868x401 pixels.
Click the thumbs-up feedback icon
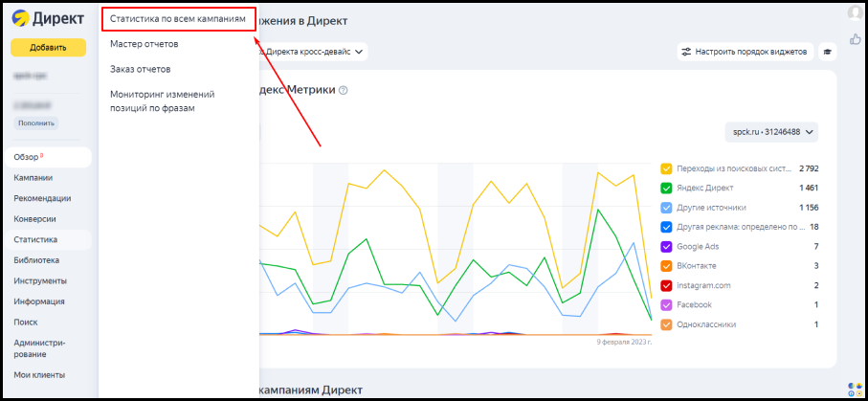(x=856, y=39)
